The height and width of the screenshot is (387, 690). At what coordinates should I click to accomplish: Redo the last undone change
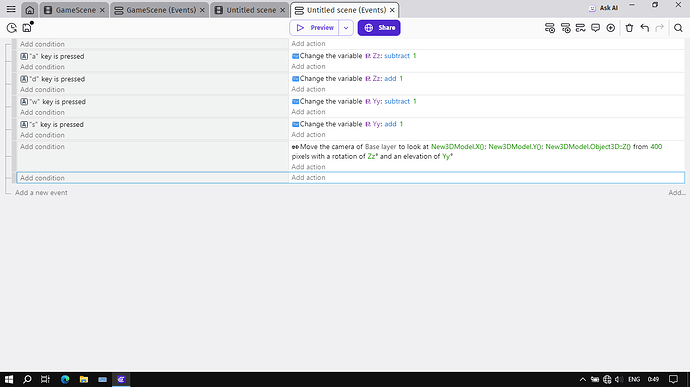(x=659, y=28)
